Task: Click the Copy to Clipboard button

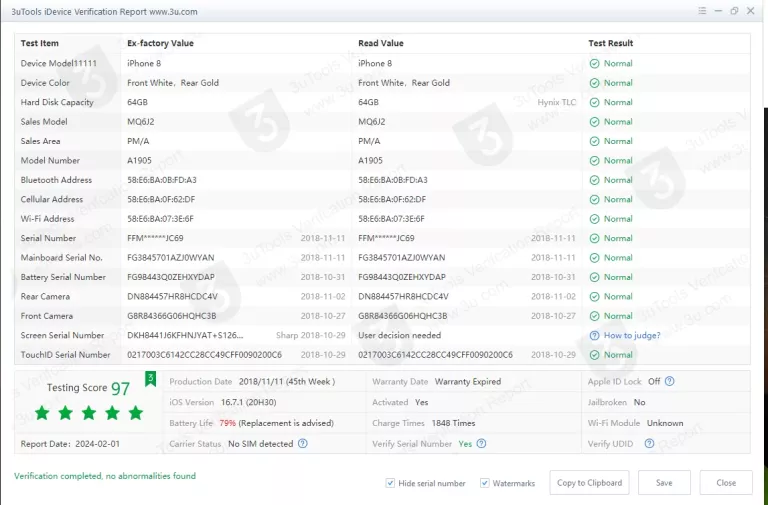Action: 589,483
